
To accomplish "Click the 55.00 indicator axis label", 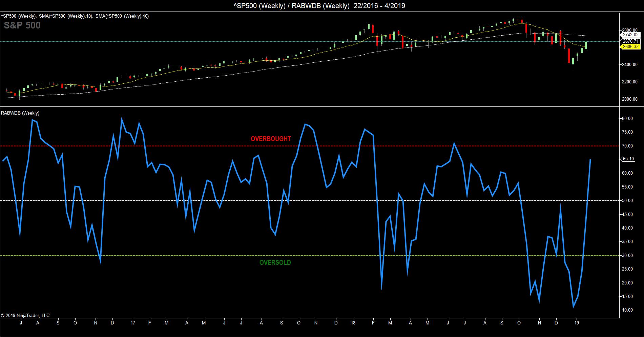I will (628, 187).
